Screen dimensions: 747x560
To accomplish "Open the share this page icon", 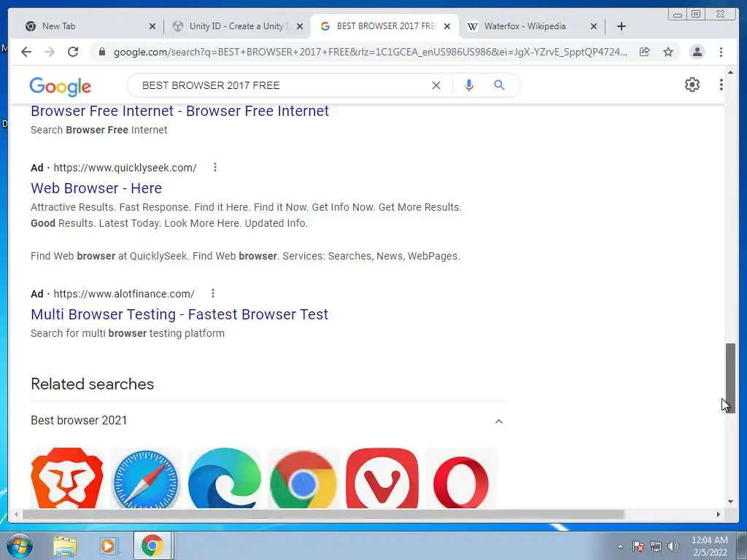I will click(x=645, y=52).
